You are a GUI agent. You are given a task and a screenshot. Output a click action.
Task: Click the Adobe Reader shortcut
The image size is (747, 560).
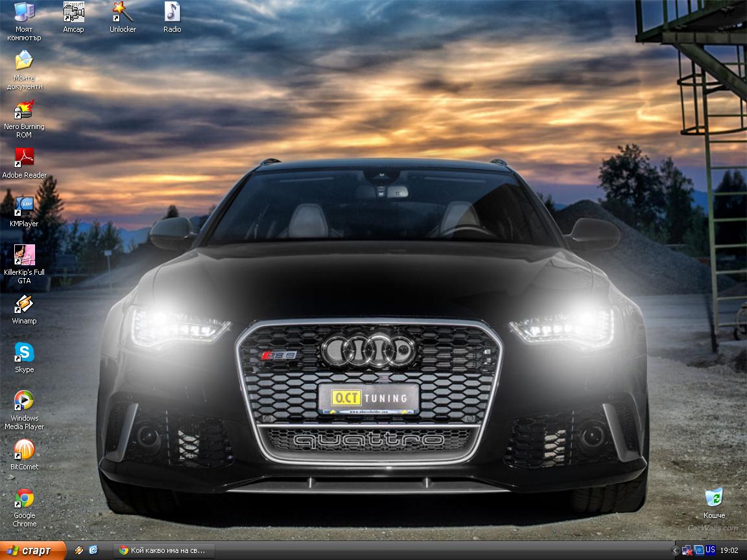pyautogui.click(x=24, y=159)
